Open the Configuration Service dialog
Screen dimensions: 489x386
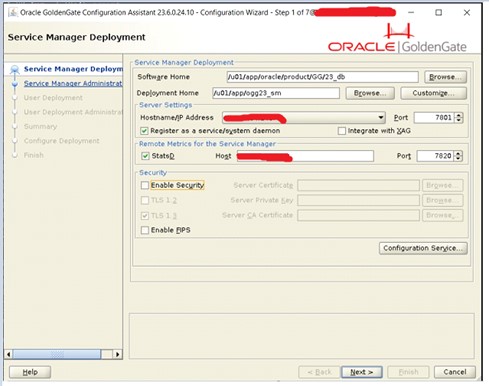423,248
